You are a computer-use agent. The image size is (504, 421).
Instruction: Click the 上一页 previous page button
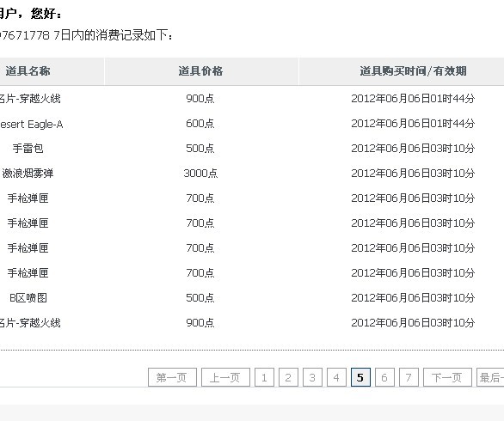tap(225, 377)
